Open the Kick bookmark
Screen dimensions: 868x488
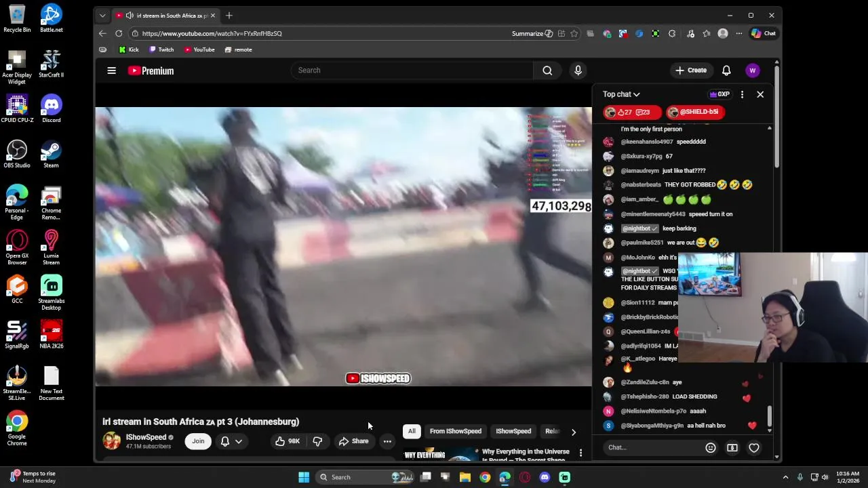click(x=129, y=49)
